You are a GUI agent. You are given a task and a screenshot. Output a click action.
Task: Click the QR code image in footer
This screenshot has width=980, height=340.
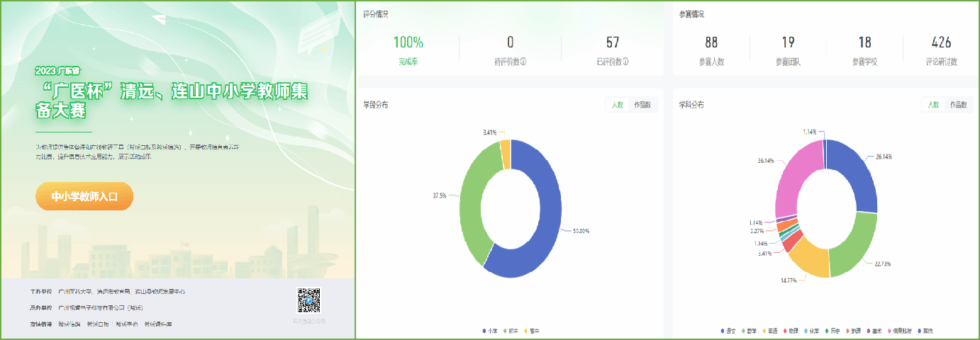pos(309,300)
